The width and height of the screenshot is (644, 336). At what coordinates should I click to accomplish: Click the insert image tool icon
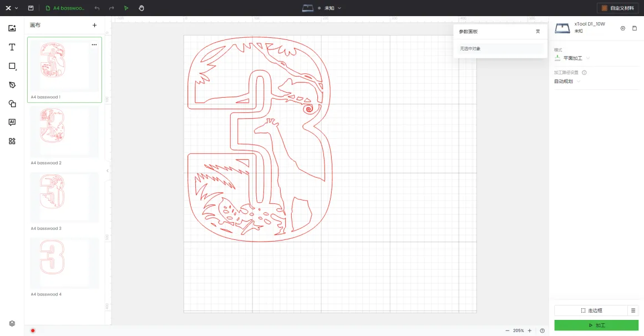(12, 28)
